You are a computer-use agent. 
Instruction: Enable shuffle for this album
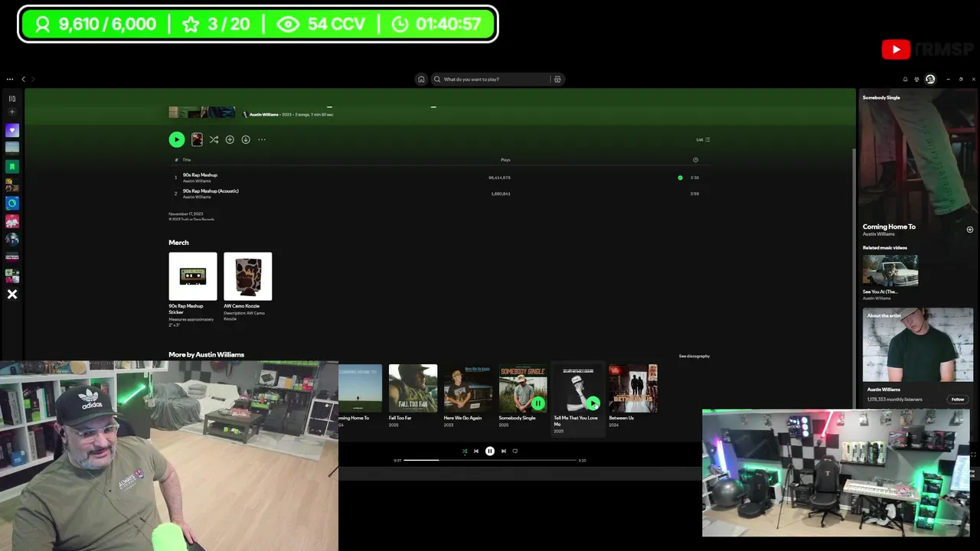[x=214, y=139]
